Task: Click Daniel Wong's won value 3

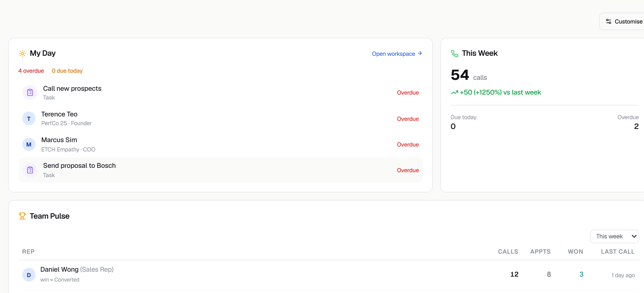Action: tap(581, 274)
